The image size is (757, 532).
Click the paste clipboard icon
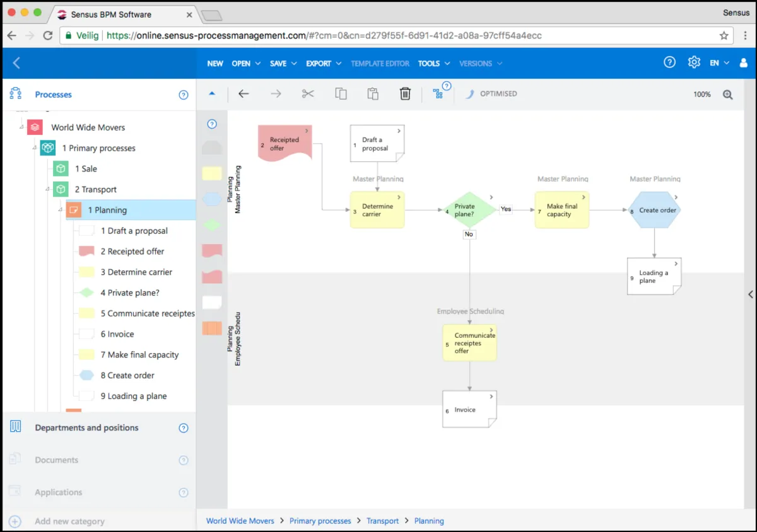pyautogui.click(x=373, y=94)
